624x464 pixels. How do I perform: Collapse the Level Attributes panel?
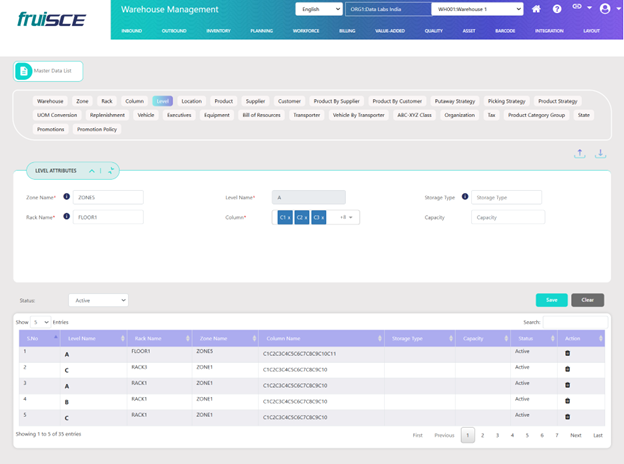coord(92,171)
